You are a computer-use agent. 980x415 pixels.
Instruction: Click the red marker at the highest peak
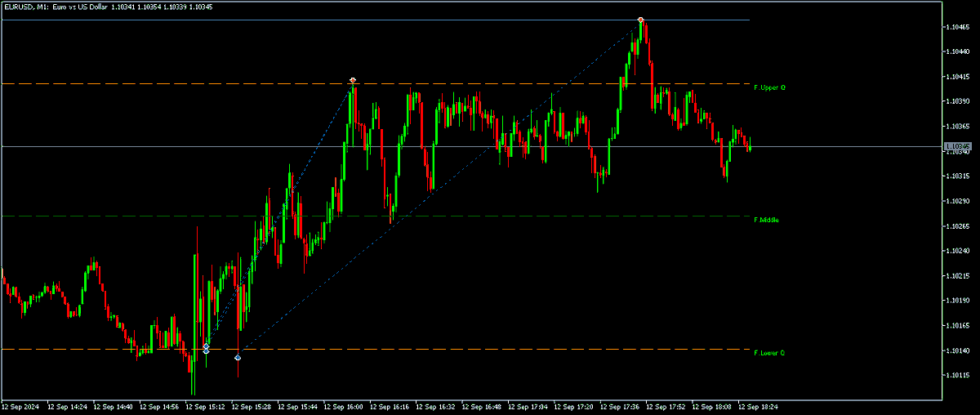click(641, 20)
